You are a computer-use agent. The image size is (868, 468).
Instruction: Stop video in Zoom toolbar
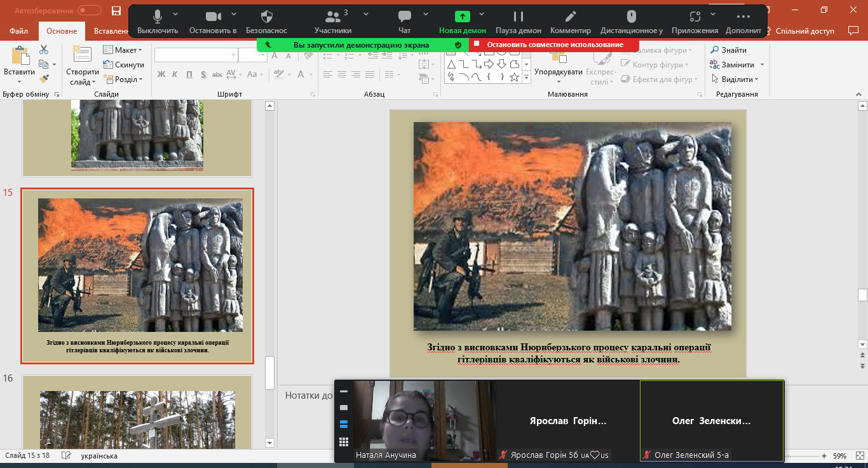click(x=213, y=20)
